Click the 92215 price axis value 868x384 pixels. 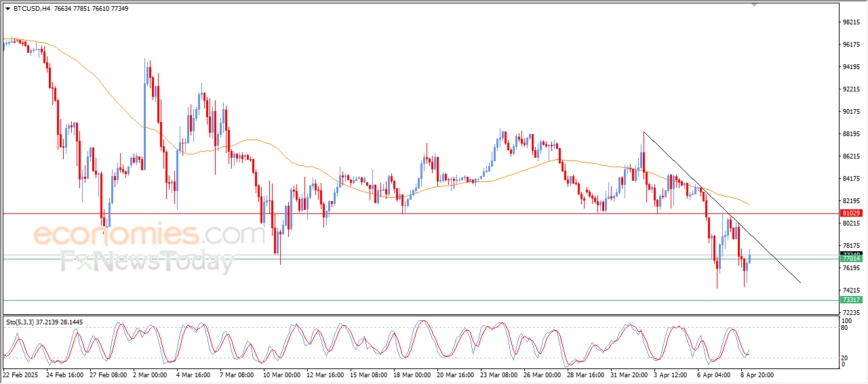coord(852,89)
